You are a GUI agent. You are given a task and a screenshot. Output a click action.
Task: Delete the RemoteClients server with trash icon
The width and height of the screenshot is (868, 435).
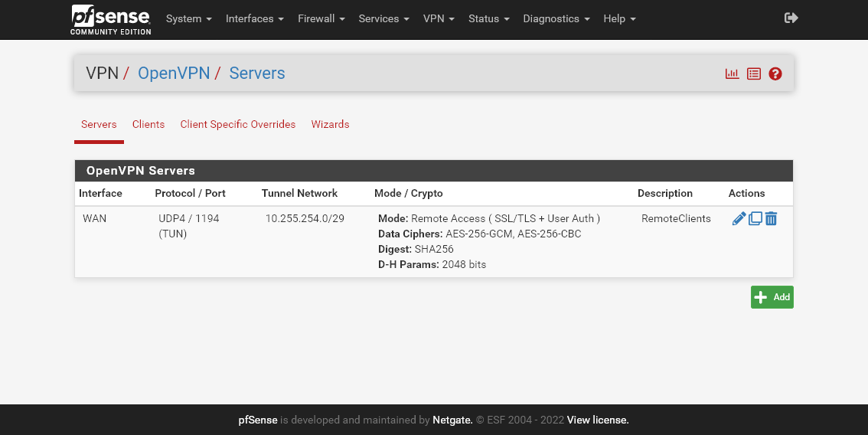[771, 219]
